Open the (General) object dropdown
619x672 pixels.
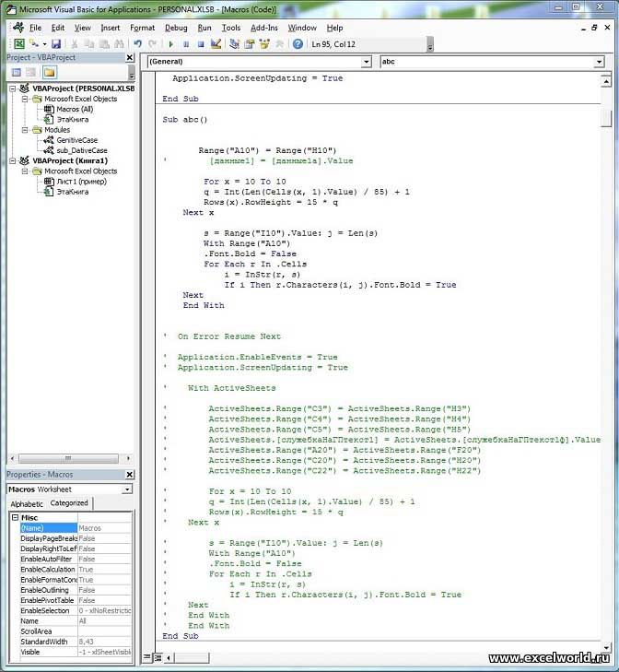pyautogui.click(x=365, y=62)
